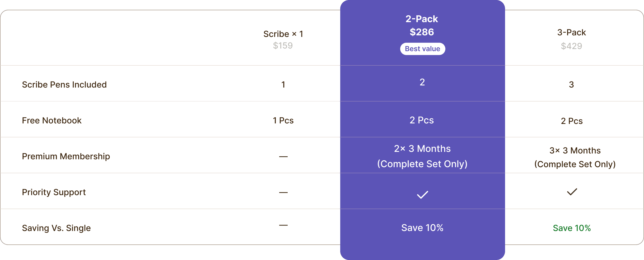Click the Premium Membership row label

pyautogui.click(x=66, y=156)
